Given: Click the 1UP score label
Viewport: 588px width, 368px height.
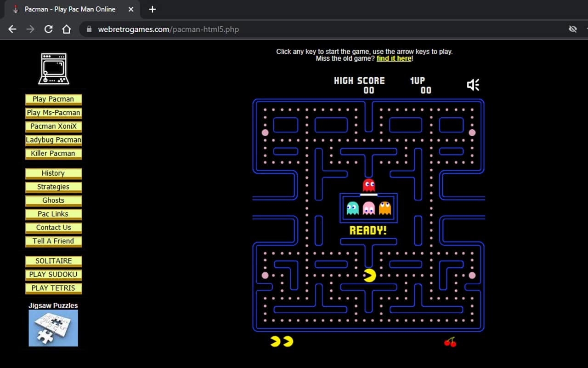Looking at the screenshot, I should pyautogui.click(x=418, y=81).
